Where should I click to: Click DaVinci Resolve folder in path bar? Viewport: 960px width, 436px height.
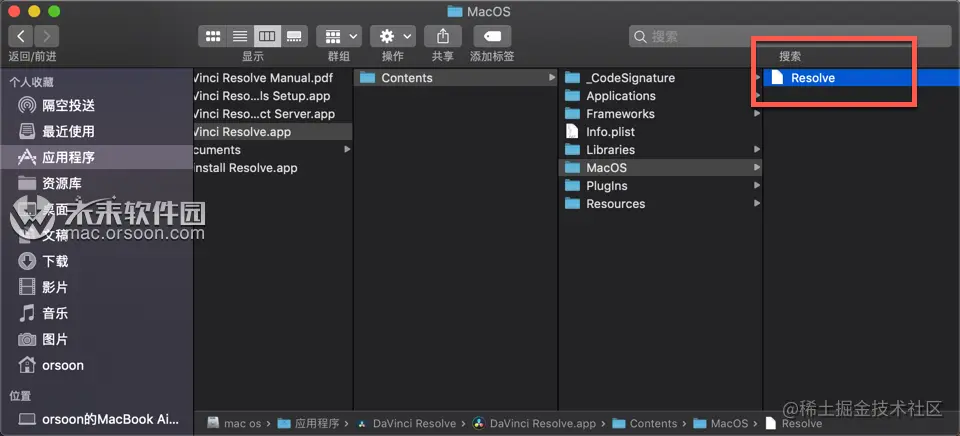[407, 424]
